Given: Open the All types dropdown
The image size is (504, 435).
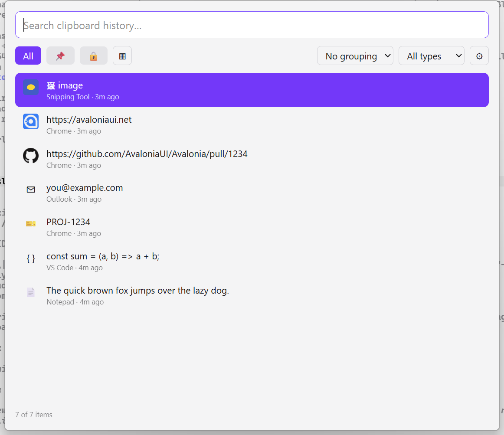Looking at the screenshot, I should point(432,56).
